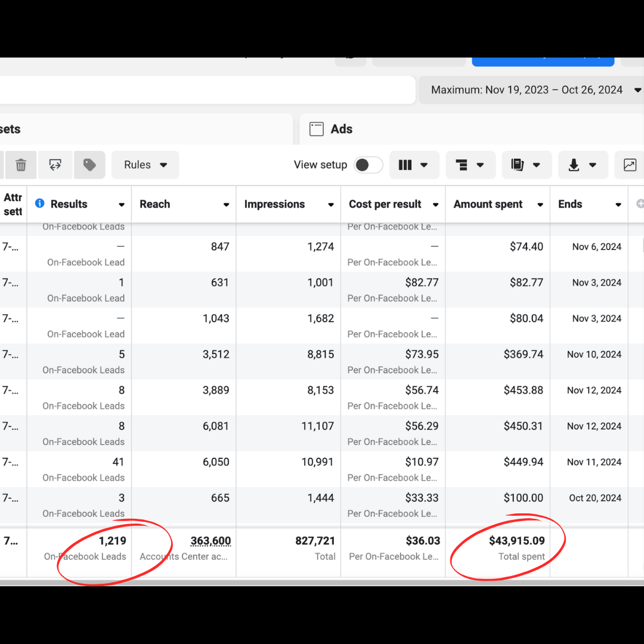Image resolution: width=644 pixels, height=644 pixels.
Task: Open the reports icon menu
Action: click(x=526, y=165)
